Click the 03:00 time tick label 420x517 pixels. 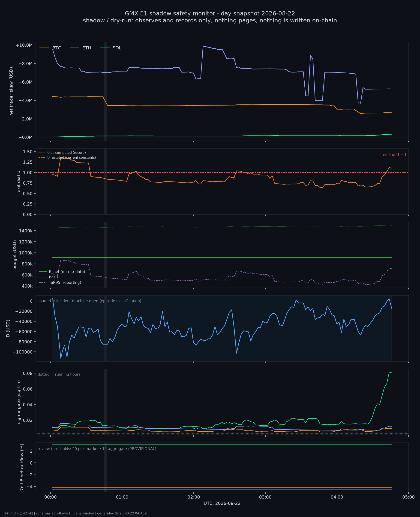(x=265, y=497)
